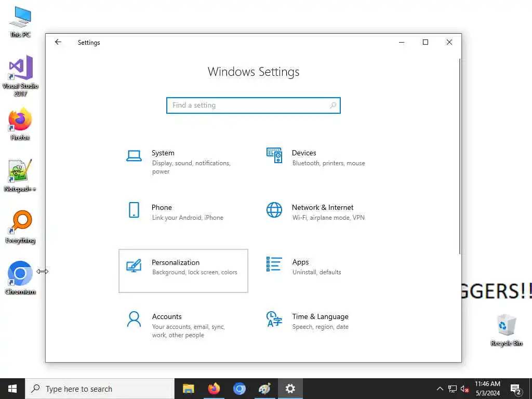Open the Phone category title
The image size is (532, 399).
click(162, 207)
